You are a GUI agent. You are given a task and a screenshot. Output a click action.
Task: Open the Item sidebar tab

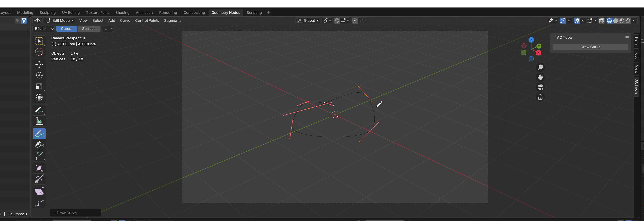pos(637,41)
